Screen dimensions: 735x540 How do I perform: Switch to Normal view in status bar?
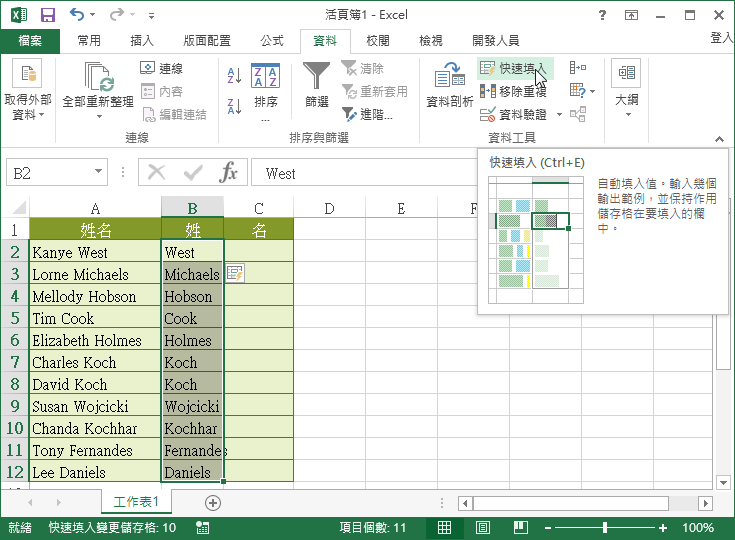tap(444, 528)
